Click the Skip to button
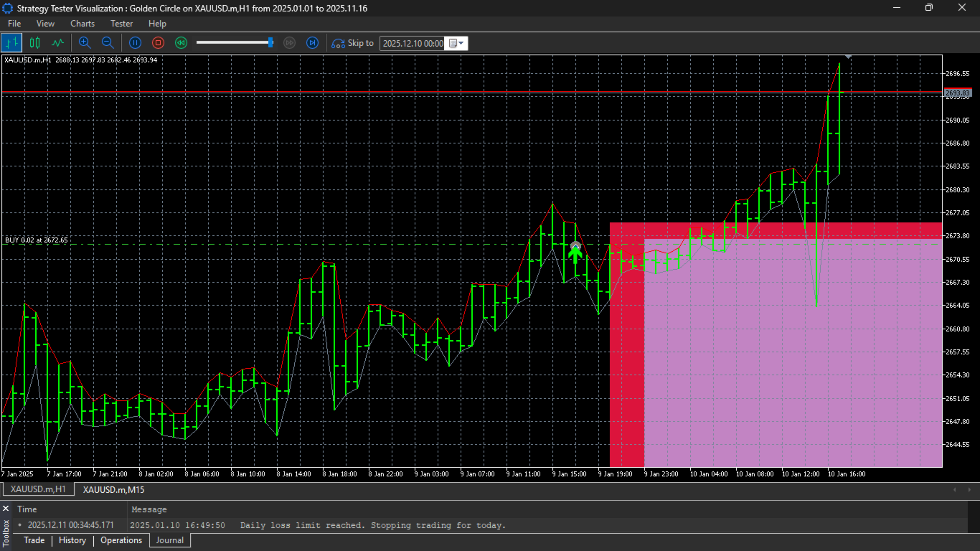Viewport: 980px width, 551px height. coord(352,43)
